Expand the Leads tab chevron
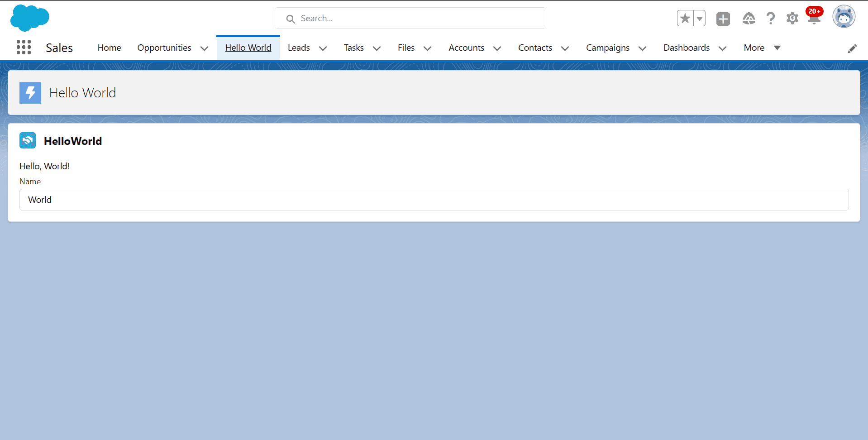Screen dimensions: 868x440 (x=323, y=48)
